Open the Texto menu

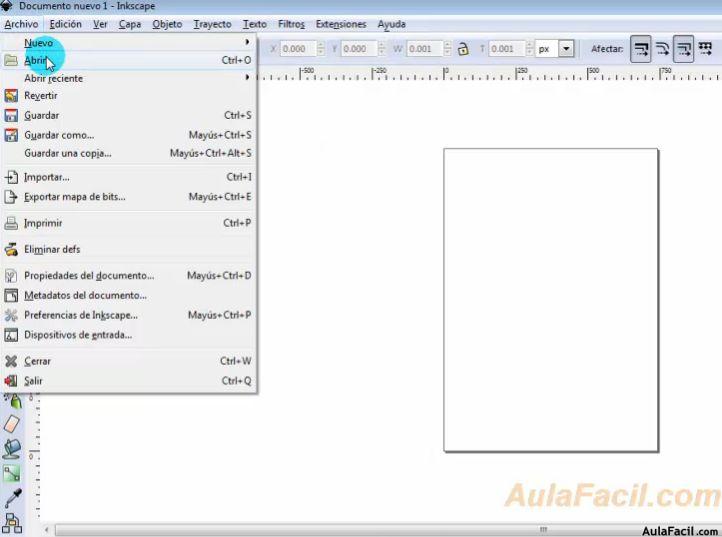(255, 24)
